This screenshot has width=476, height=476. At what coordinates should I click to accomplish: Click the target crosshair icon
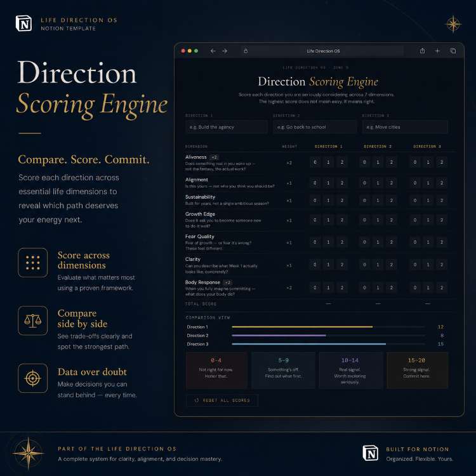(33, 378)
